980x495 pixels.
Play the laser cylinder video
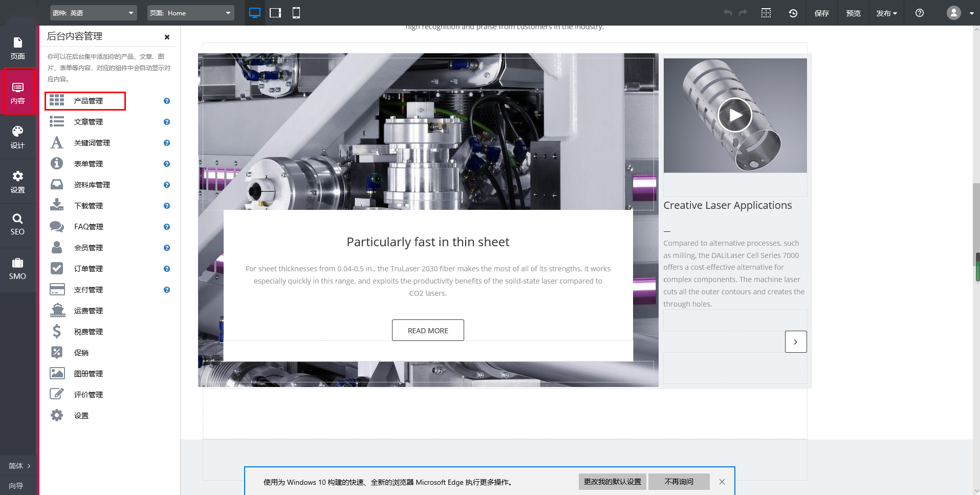[734, 115]
